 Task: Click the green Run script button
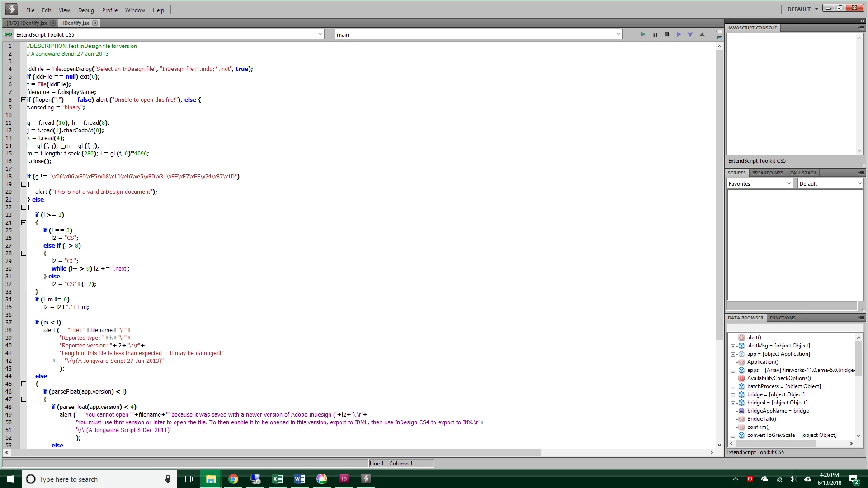pos(643,34)
